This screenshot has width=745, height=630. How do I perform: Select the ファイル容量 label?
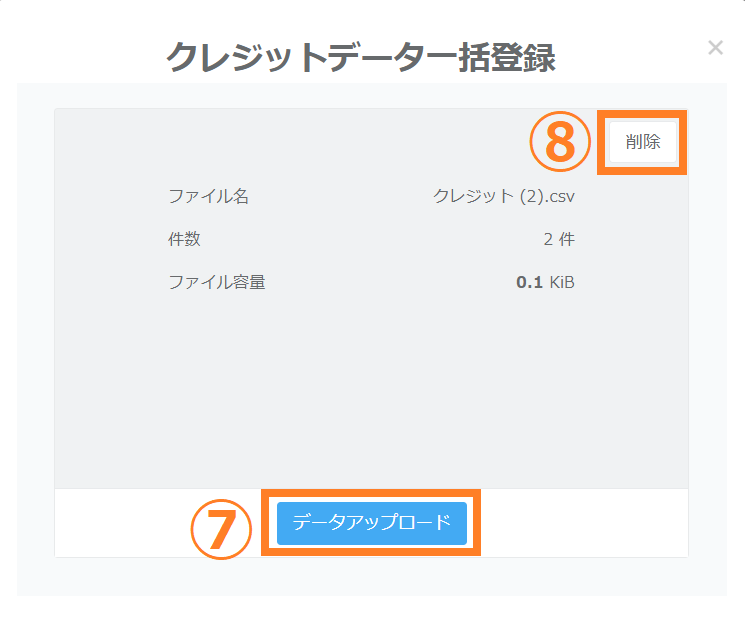(x=216, y=282)
